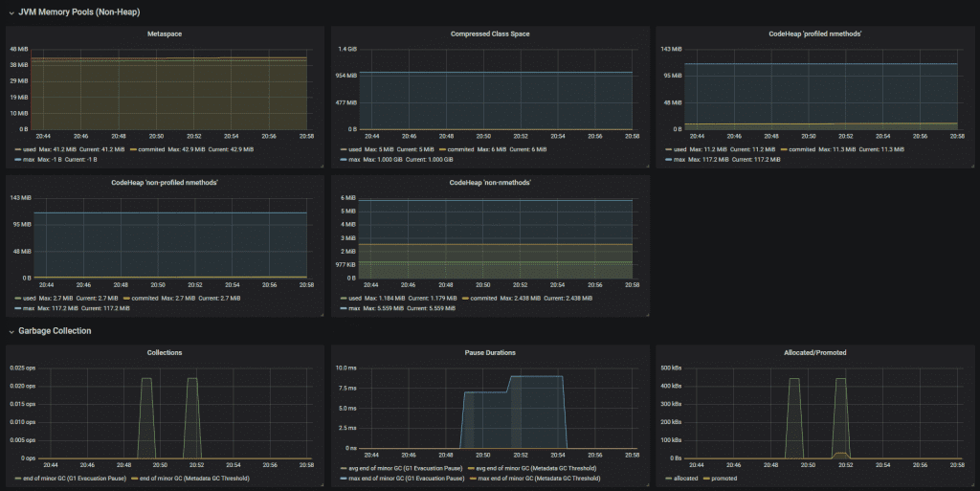
Task: Click the 'max' color swatch in Metaspace legend
Action: (x=19, y=159)
